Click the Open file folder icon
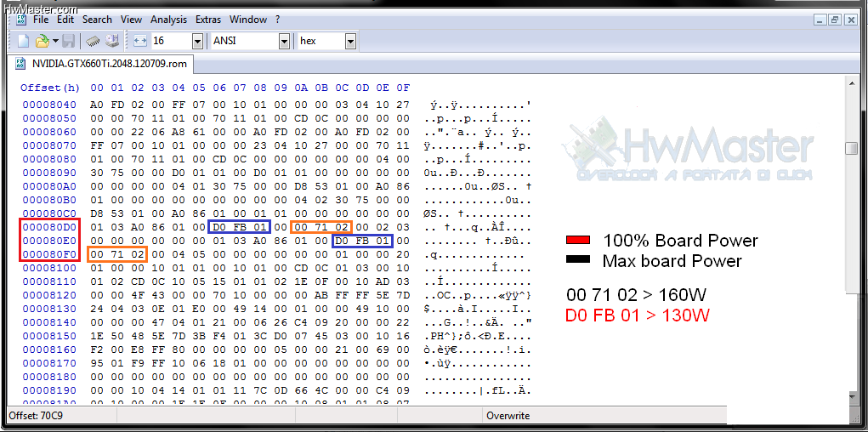 42,41
